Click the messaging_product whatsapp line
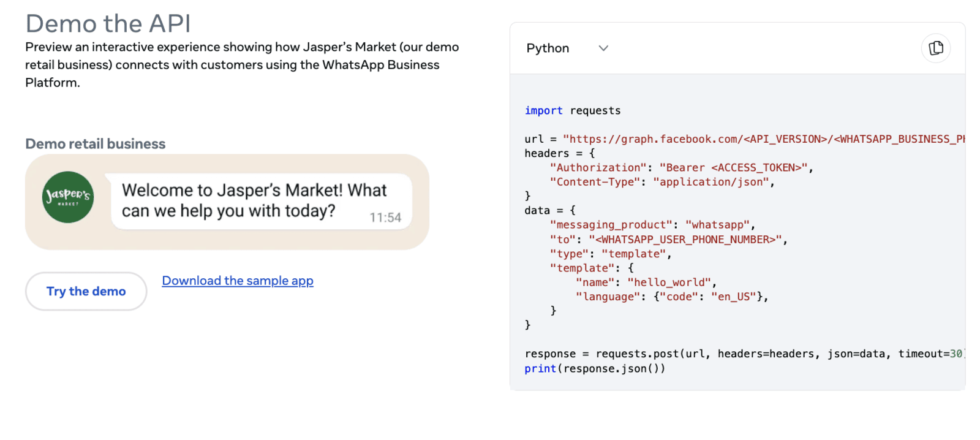Viewport: 980px width, 440px height. 653,225
